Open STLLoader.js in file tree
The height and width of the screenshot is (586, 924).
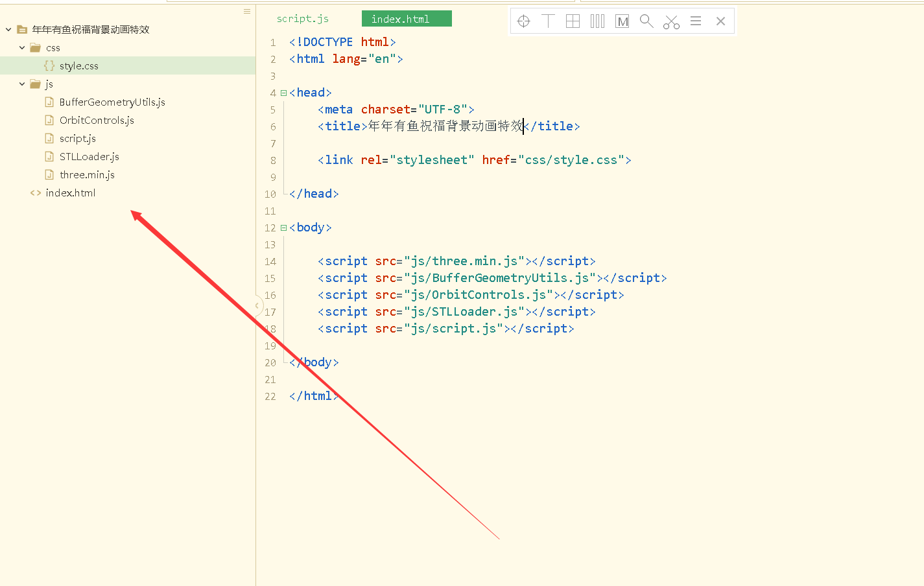click(89, 157)
